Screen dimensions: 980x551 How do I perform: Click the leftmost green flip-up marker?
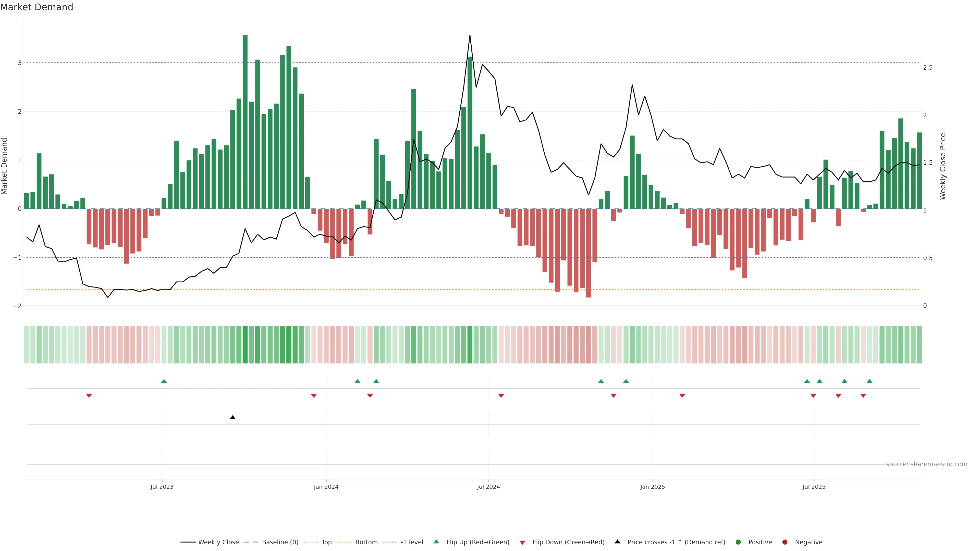click(x=164, y=381)
